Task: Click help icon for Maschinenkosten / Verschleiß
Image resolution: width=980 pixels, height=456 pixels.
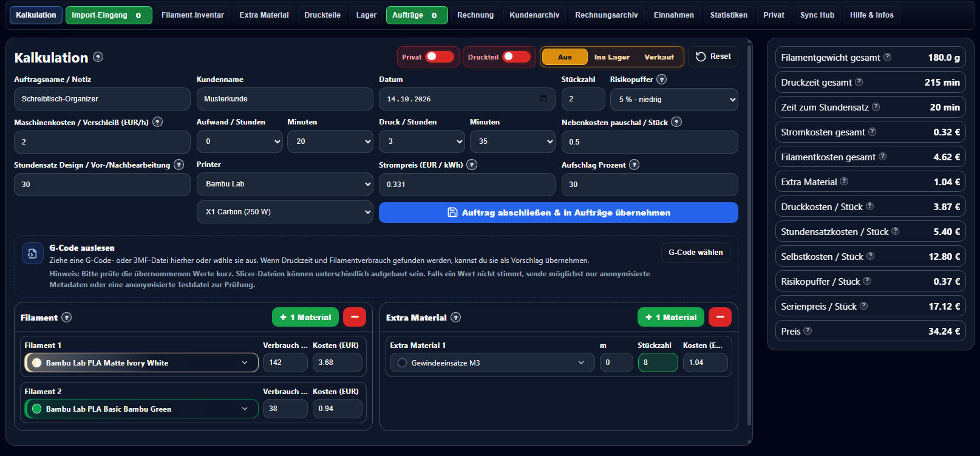Action: 157,122
